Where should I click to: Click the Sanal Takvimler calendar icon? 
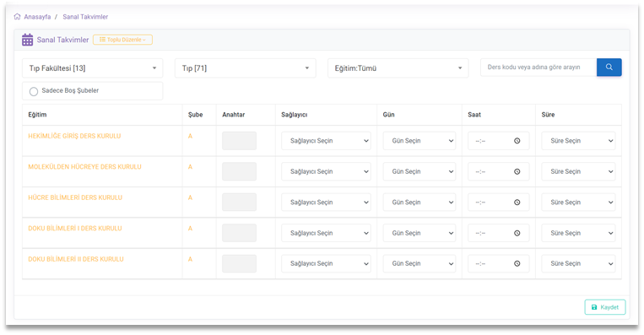(x=28, y=40)
